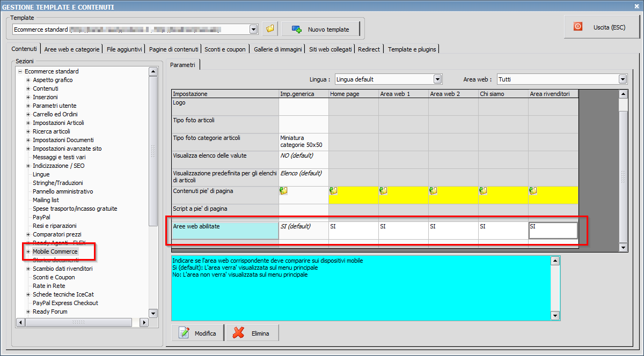Select PayPal Express Checkout tree item
Image resolution: width=644 pixels, height=356 pixels.
[65, 303]
